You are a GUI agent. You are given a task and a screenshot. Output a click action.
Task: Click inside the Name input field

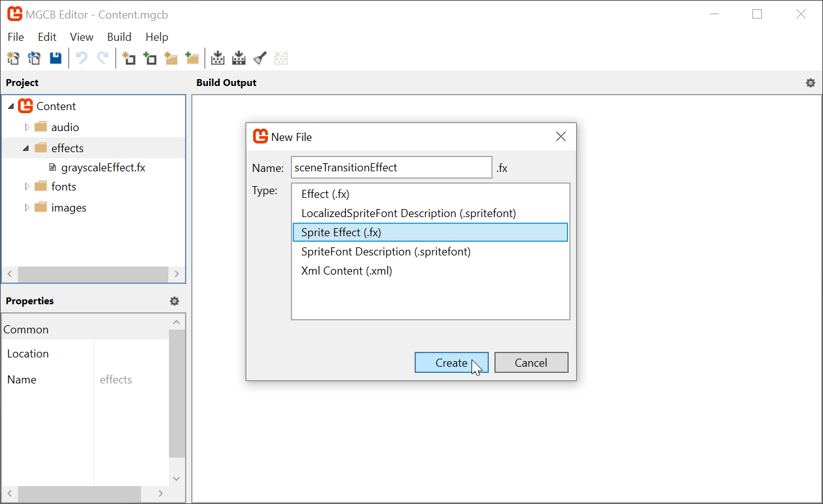point(391,167)
